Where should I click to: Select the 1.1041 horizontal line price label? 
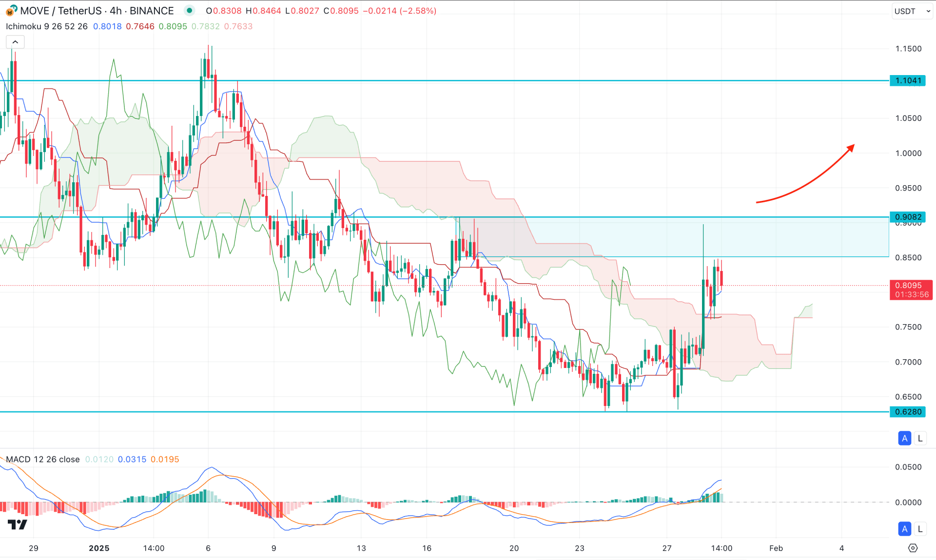point(908,80)
